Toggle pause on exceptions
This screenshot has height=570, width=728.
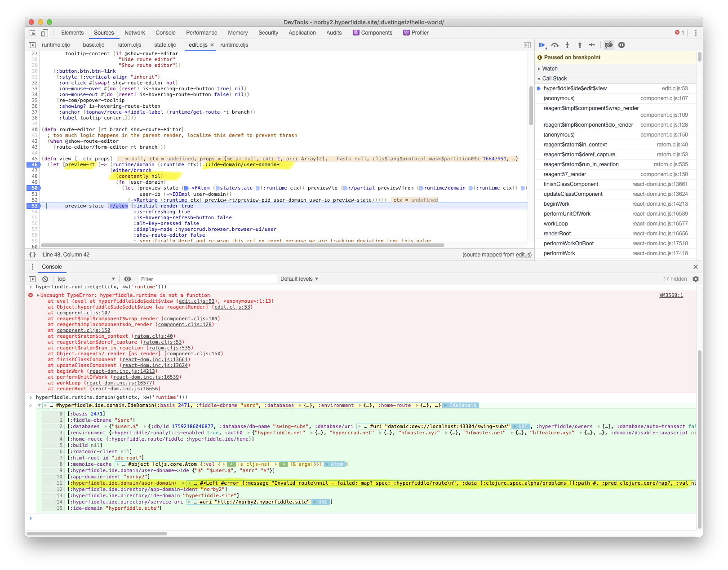coord(621,45)
